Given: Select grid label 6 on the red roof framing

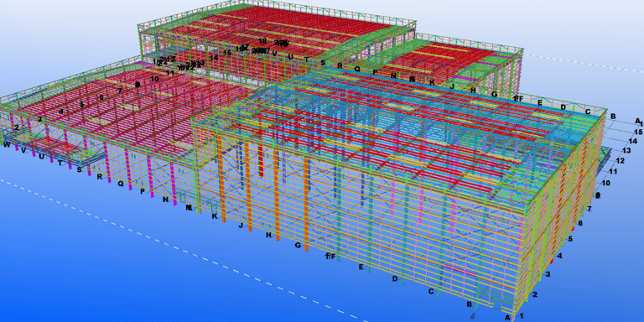Looking at the screenshot, I should click(101, 97).
